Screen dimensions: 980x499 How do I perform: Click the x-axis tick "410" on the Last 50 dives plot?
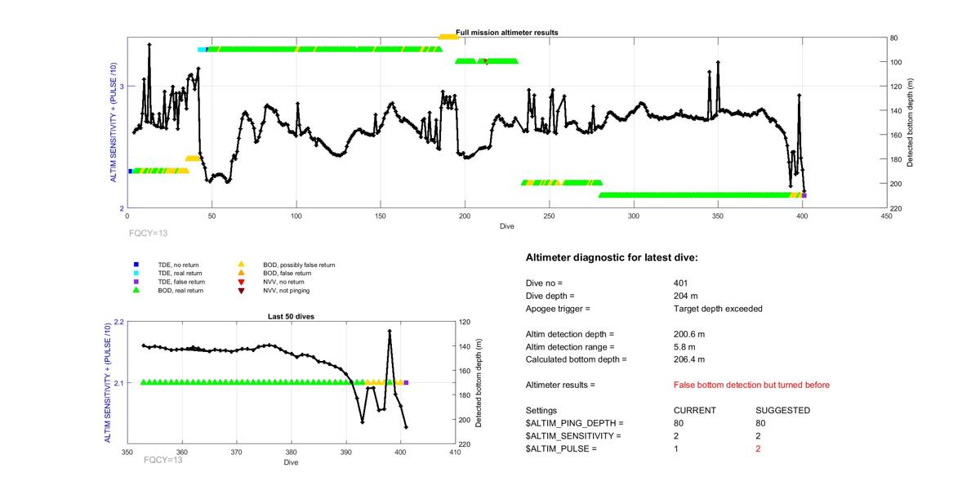tap(456, 452)
